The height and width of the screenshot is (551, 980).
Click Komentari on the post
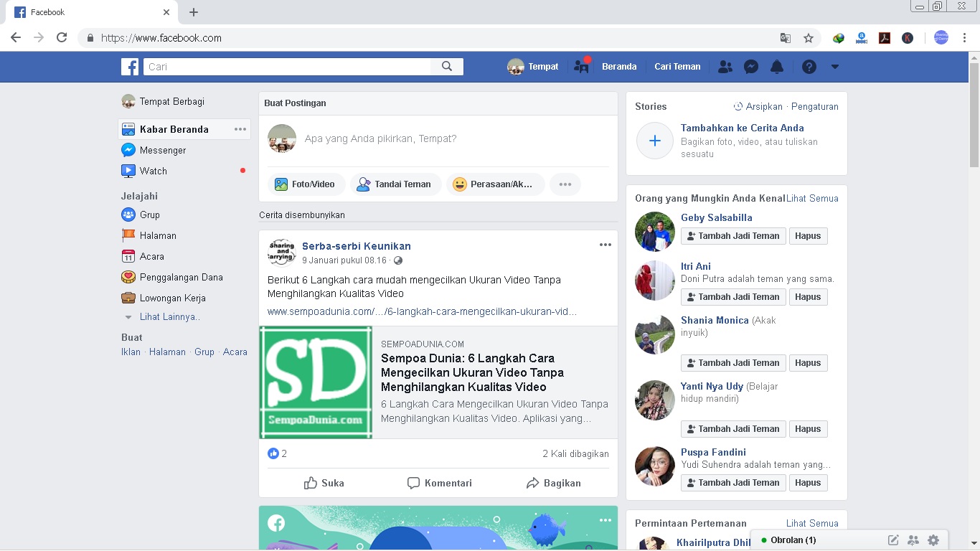coord(440,483)
